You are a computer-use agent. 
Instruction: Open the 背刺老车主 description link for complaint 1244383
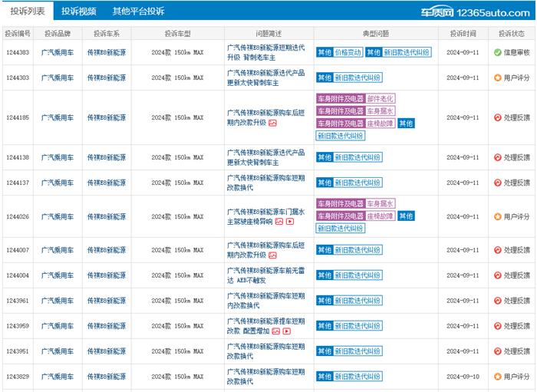(265, 52)
